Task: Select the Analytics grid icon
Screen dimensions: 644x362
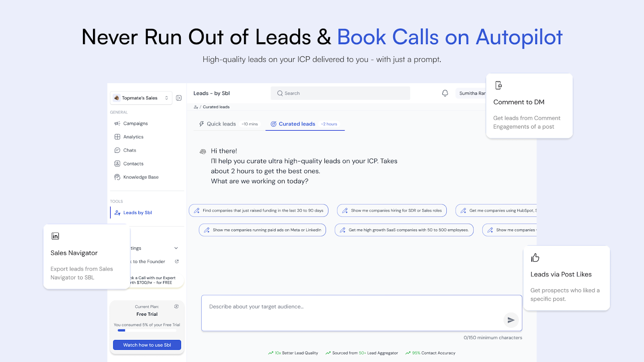Action: coord(117,137)
